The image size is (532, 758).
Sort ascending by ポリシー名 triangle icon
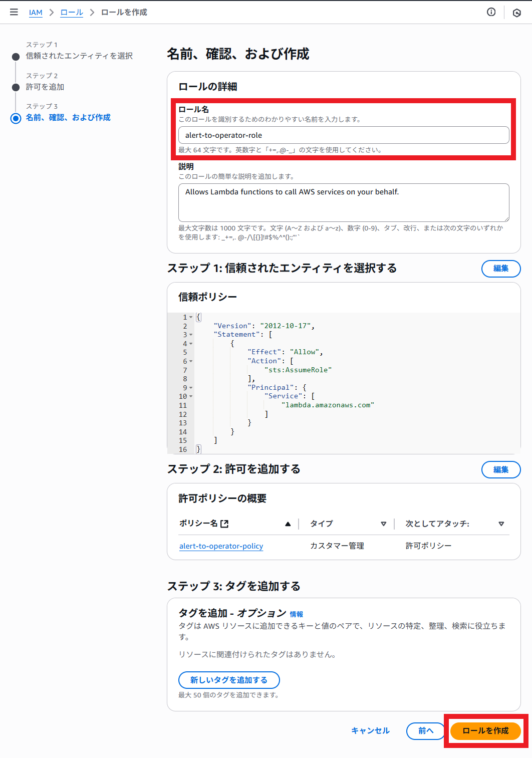[288, 524]
